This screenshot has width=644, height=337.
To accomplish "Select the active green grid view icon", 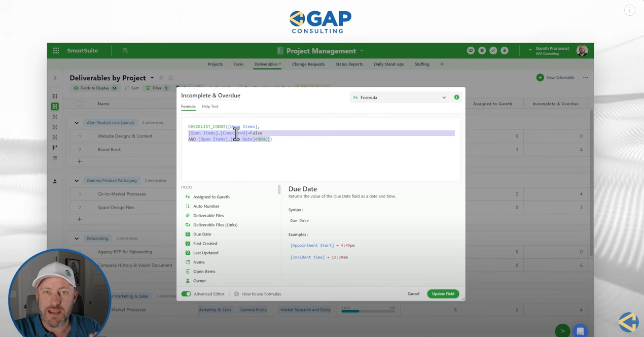I will (x=55, y=107).
